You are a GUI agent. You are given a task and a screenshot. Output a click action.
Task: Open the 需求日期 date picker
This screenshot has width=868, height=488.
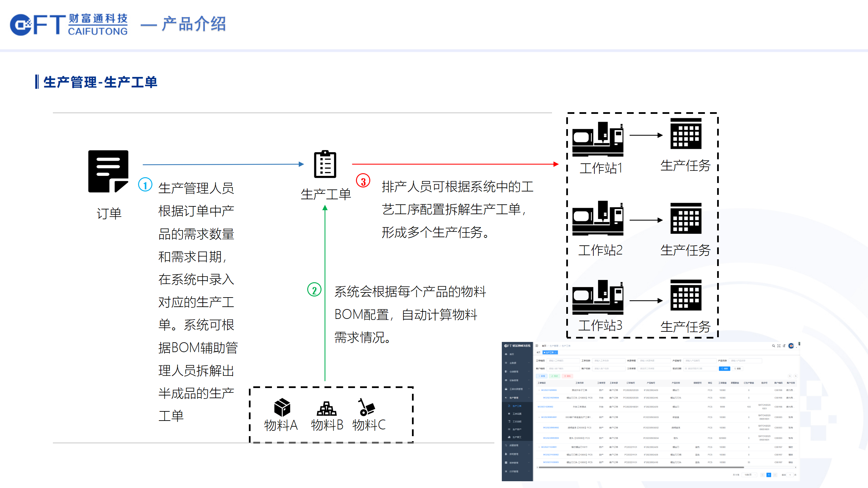699,368
